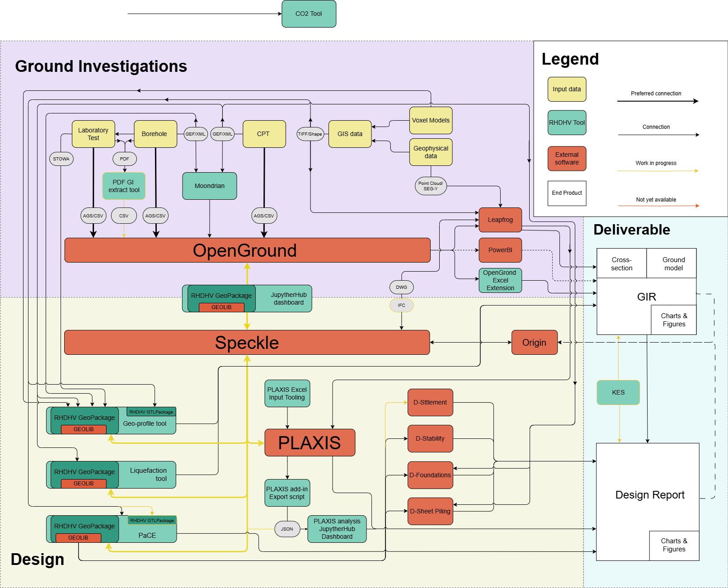Click the large OpenGround block

point(247,250)
